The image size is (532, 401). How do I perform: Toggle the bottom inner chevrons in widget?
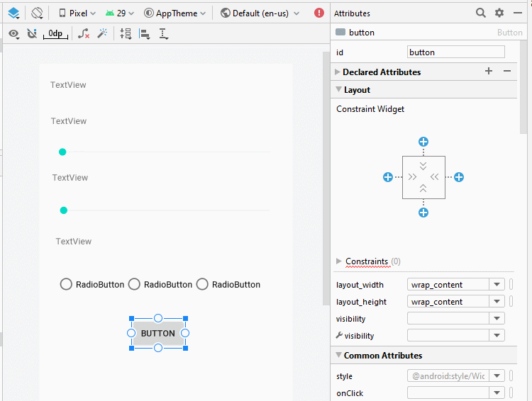(423, 188)
